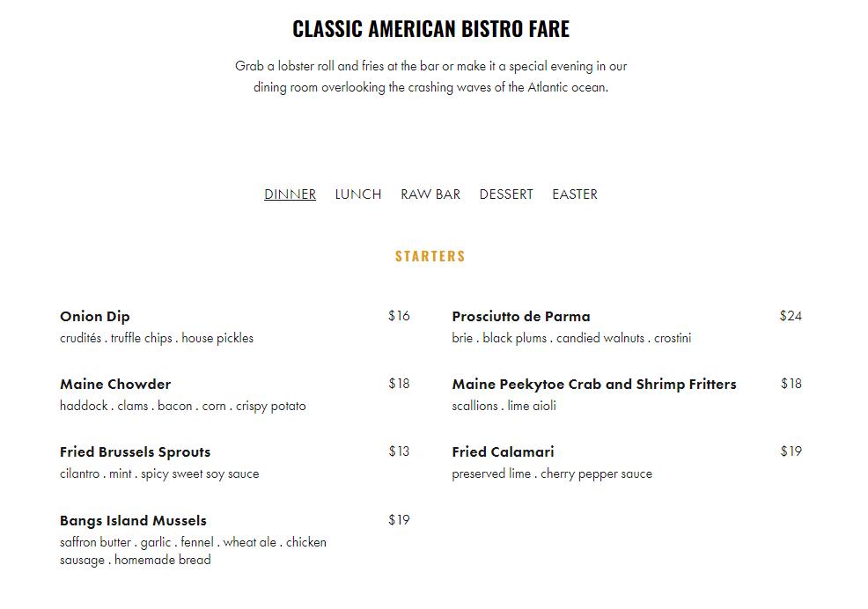This screenshot has height=609, width=868.
Task: Click the $13 Brussels Sprouts price
Action: [399, 451]
